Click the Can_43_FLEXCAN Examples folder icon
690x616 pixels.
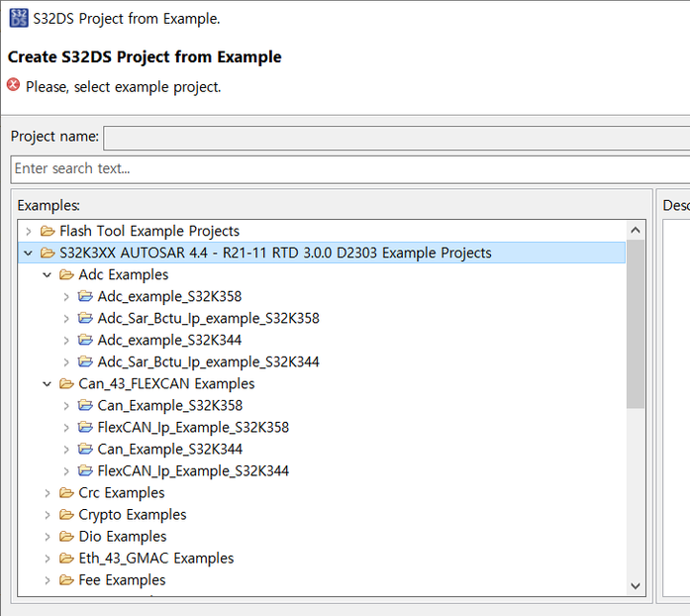click(x=66, y=383)
